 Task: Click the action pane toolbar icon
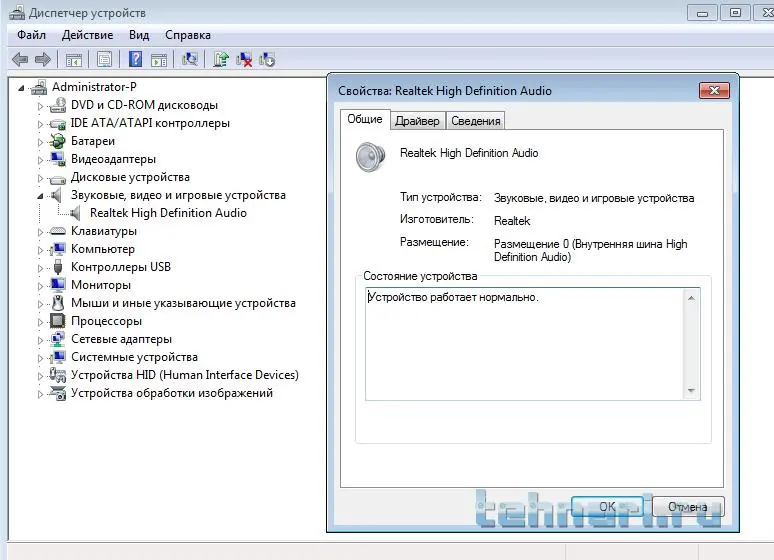pyautogui.click(x=159, y=60)
